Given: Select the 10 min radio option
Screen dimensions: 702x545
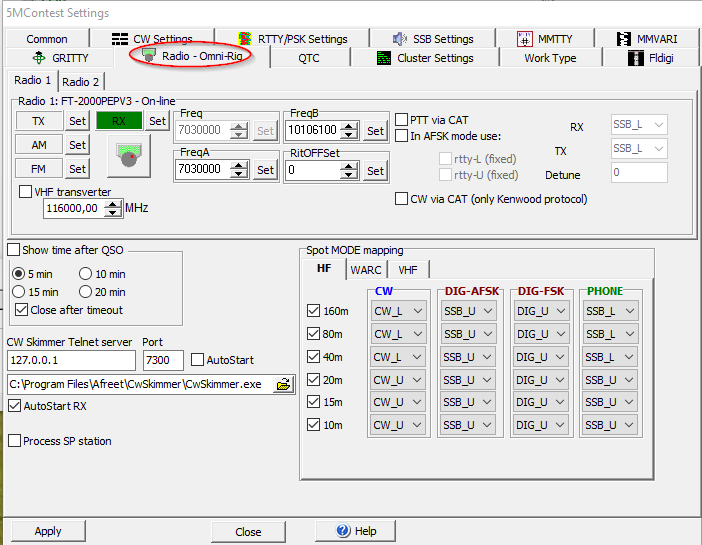Looking at the screenshot, I should point(85,274).
